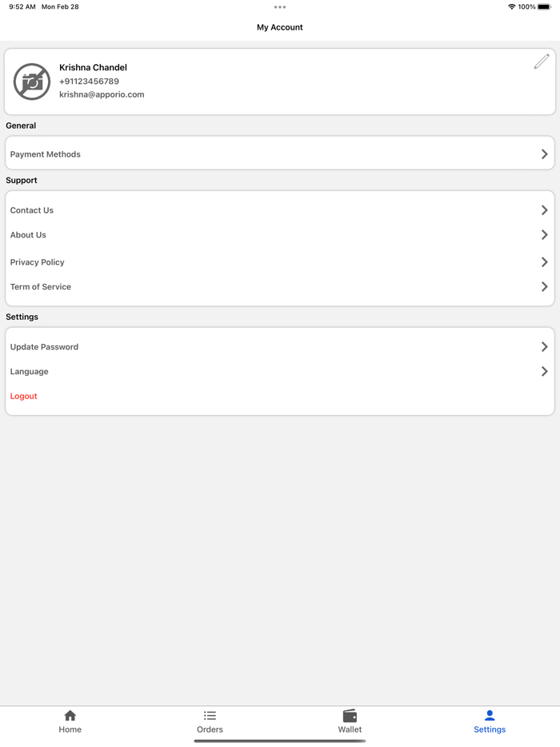Open the Orders list icon

coord(210,716)
